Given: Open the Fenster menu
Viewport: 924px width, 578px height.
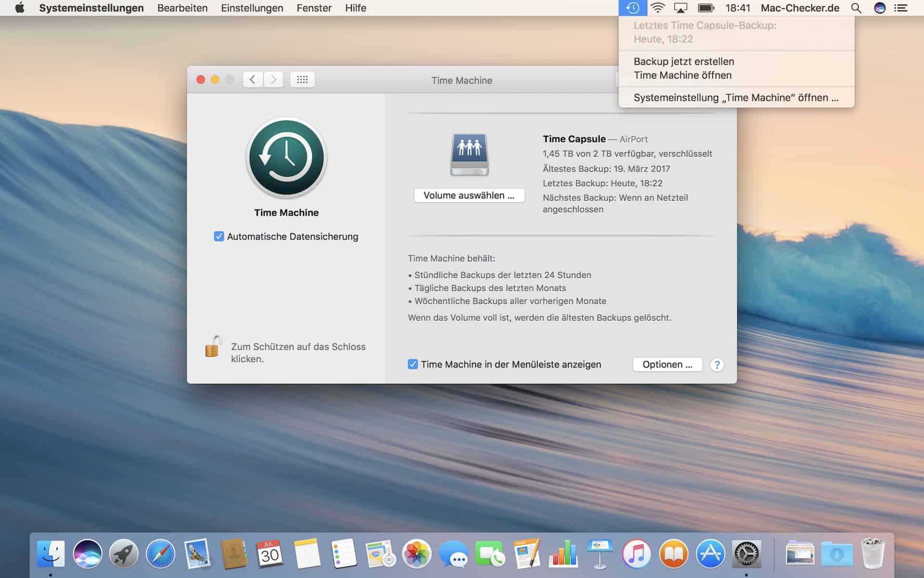Looking at the screenshot, I should pos(314,8).
